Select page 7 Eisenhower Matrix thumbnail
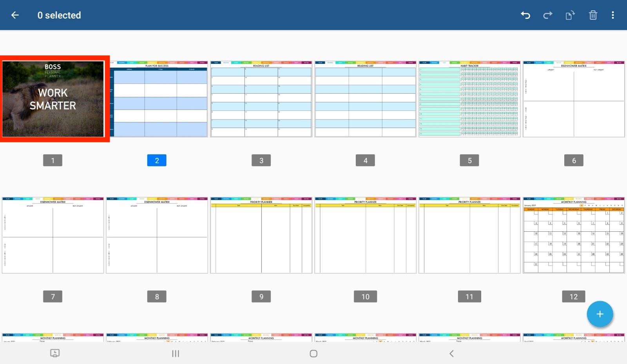 point(53,235)
